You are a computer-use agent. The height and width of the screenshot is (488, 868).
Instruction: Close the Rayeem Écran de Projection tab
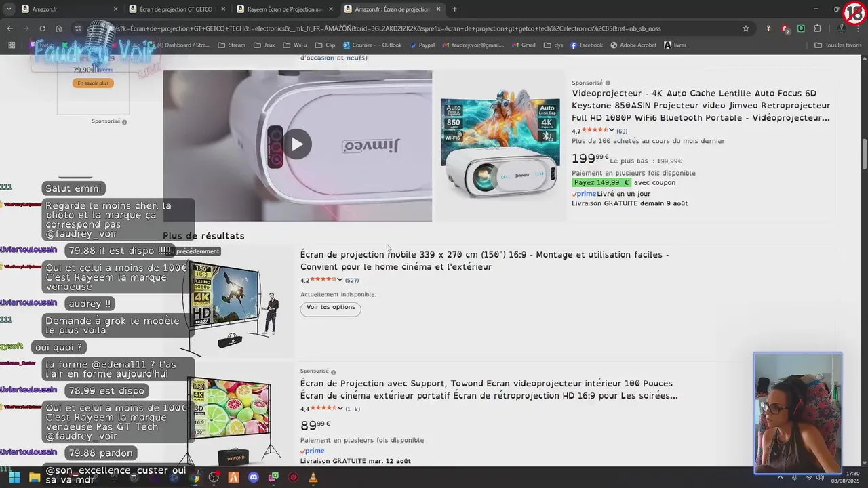pos(331,9)
